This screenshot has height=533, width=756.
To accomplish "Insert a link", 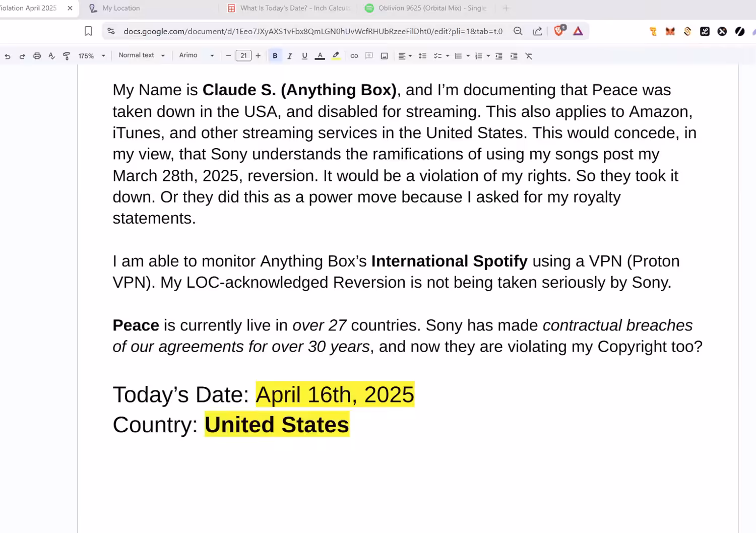I will click(x=354, y=56).
